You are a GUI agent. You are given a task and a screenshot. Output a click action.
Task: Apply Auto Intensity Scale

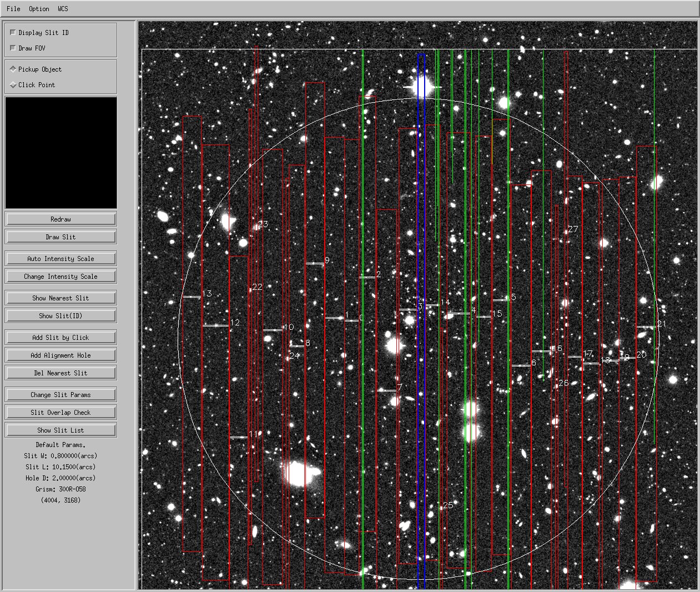(61, 258)
